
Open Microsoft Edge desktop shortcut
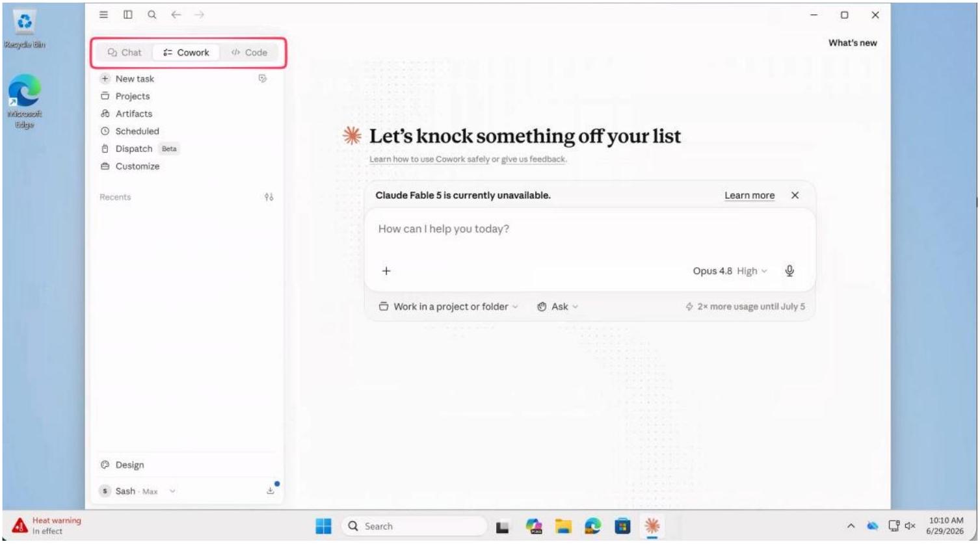click(25, 101)
